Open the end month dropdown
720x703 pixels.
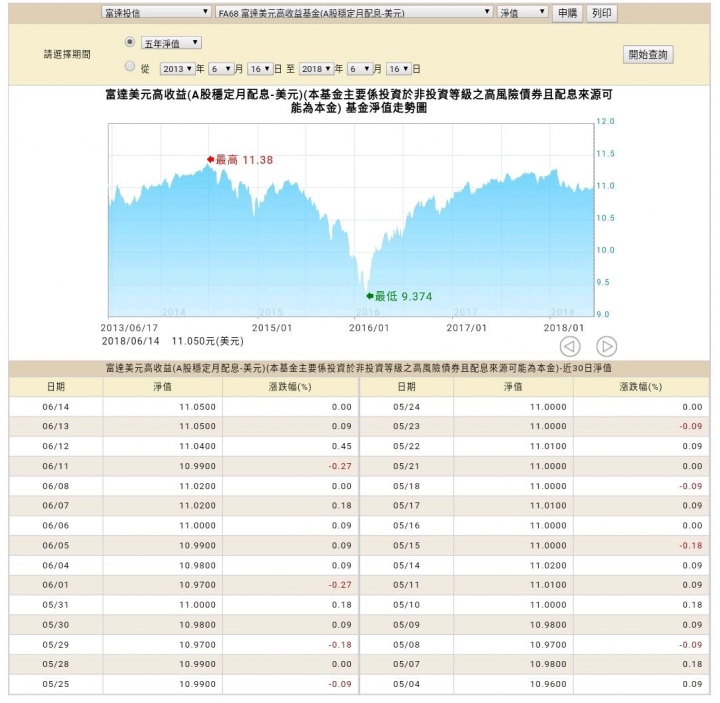tap(360, 69)
